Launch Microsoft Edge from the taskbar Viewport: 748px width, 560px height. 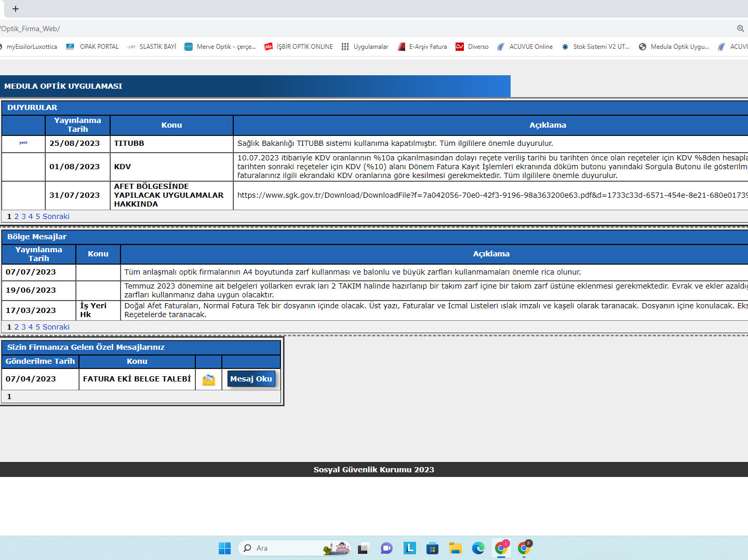478,548
